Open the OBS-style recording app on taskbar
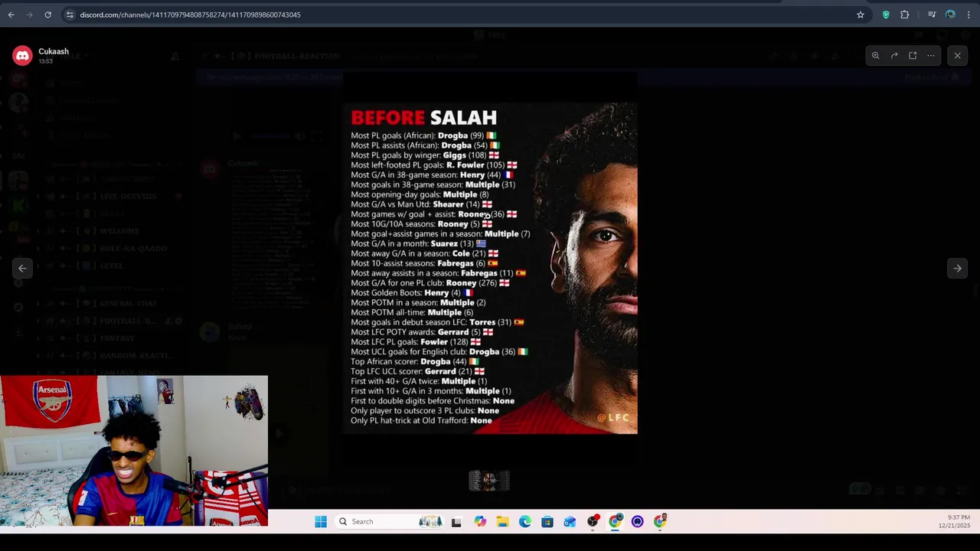980x551 pixels. point(593,521)
